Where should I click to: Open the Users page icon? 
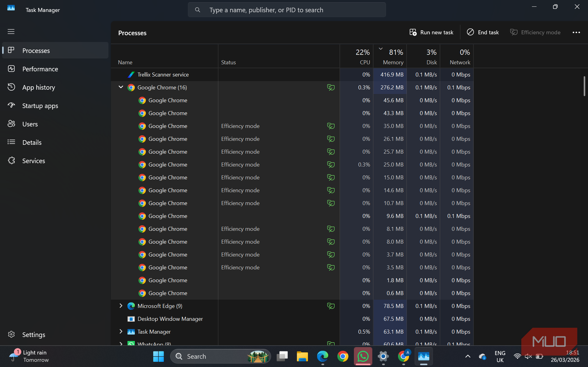pos(11,124)
